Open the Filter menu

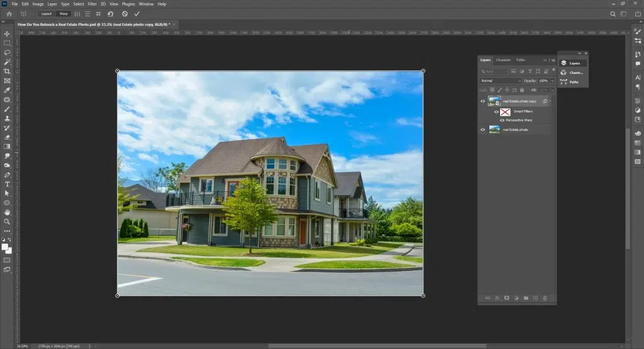coord(92,4)
